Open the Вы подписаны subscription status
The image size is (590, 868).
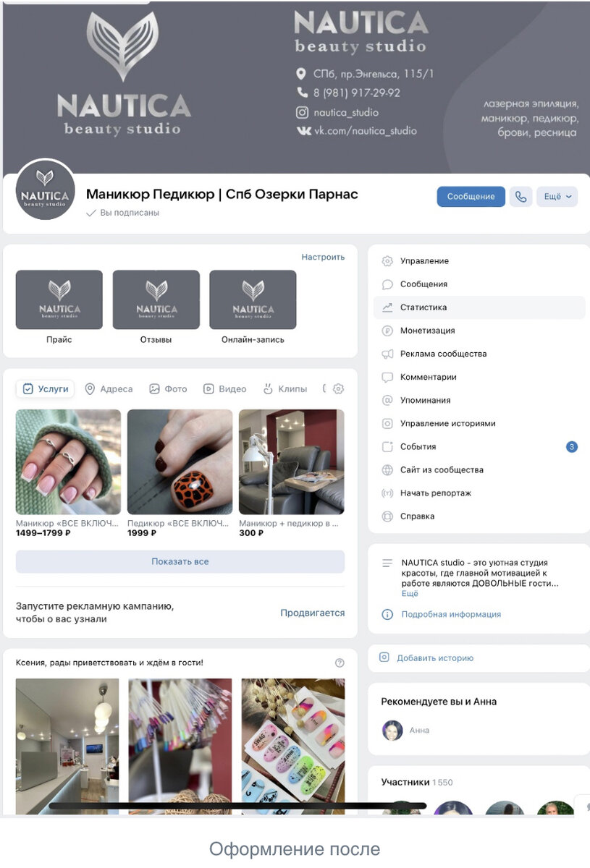[122, 213]
